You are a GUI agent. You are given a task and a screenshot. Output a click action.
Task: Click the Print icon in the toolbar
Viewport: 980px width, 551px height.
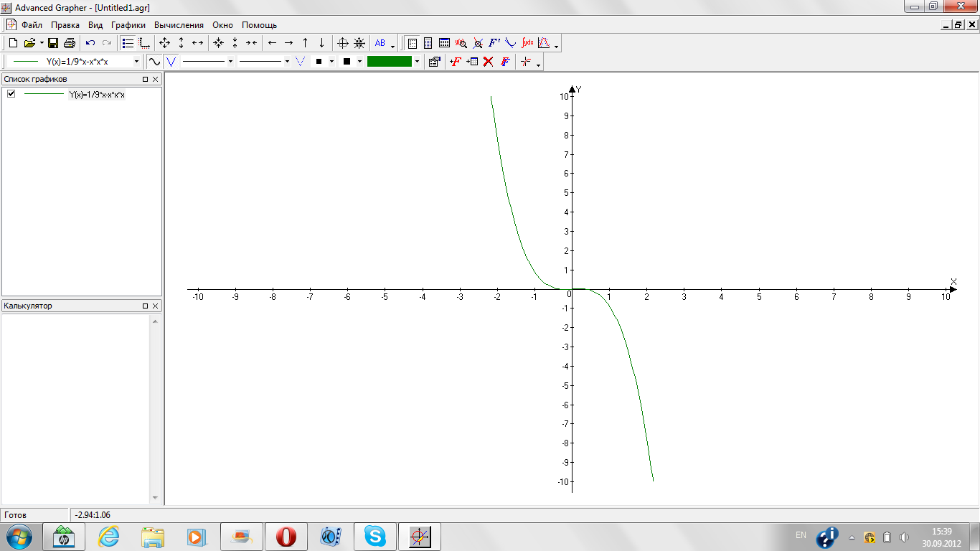[x=69, y=43]
